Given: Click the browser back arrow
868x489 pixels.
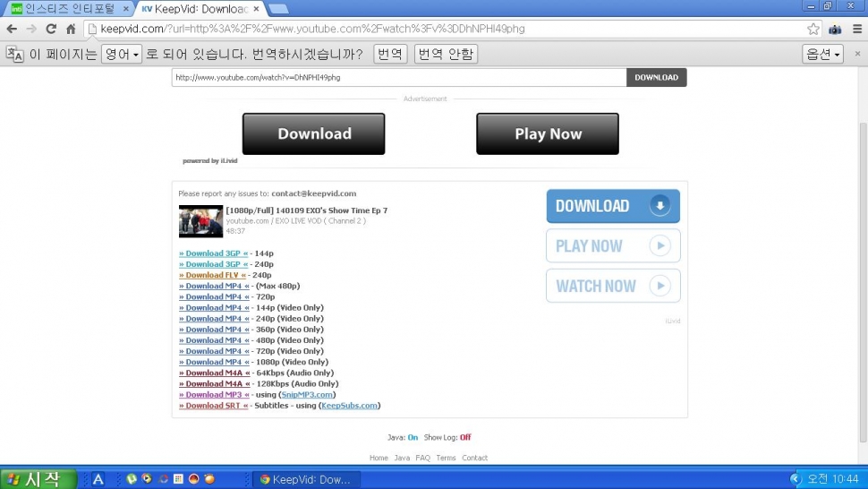Looking at the screenshot, I should (x=12, y=29).
